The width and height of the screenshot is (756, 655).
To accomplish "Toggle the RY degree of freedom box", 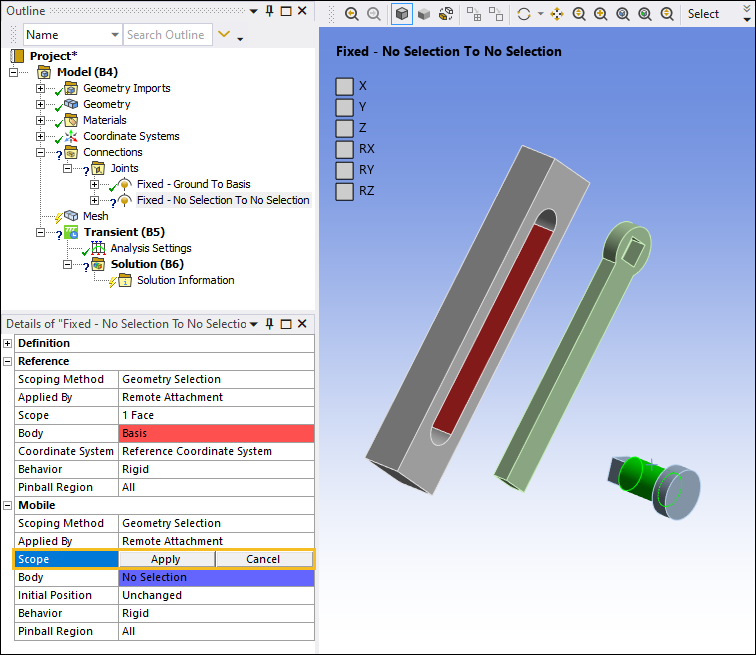I will (344, 170).
